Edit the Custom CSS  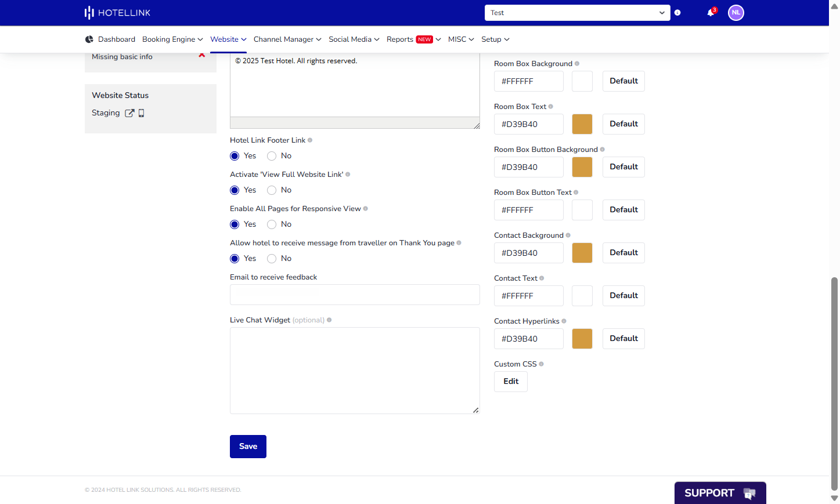[x=511, y=382]
